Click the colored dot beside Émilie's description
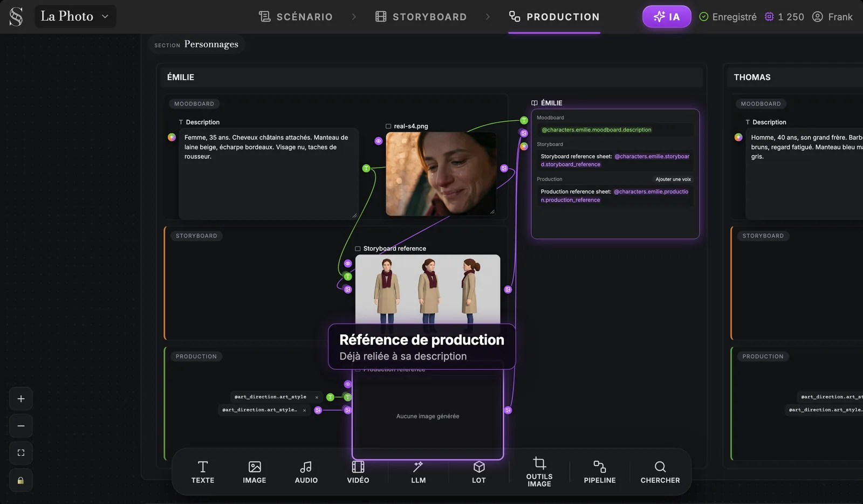This screenshot has width=863, height=504. pos(172,137)
